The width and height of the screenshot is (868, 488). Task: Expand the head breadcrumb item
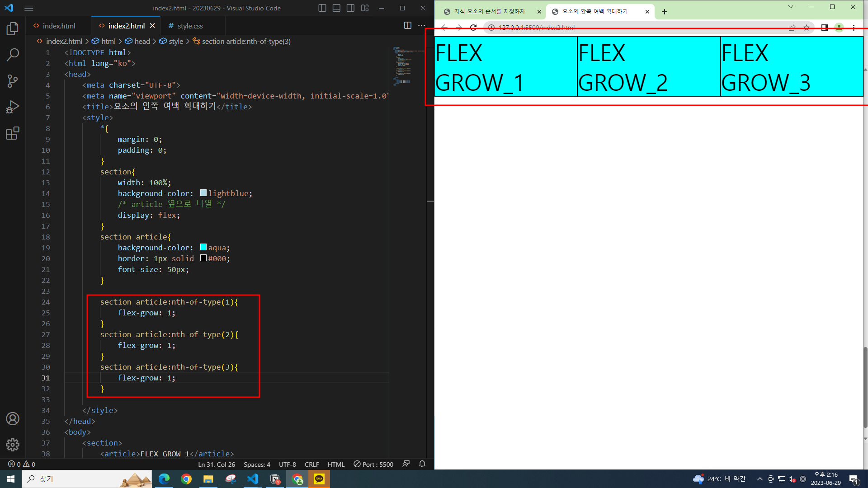pos(142,41)
